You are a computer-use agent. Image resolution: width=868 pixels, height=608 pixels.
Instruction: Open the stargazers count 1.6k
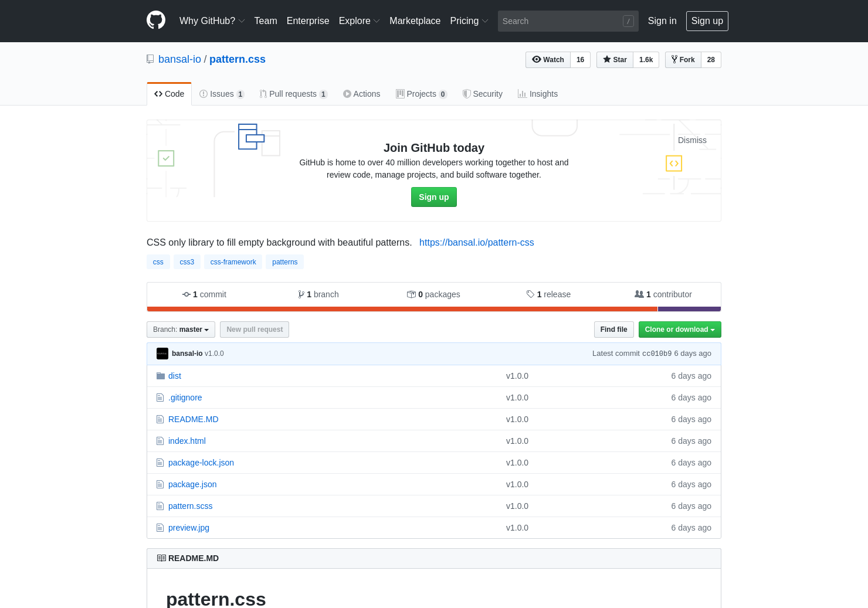click(646, 60)
